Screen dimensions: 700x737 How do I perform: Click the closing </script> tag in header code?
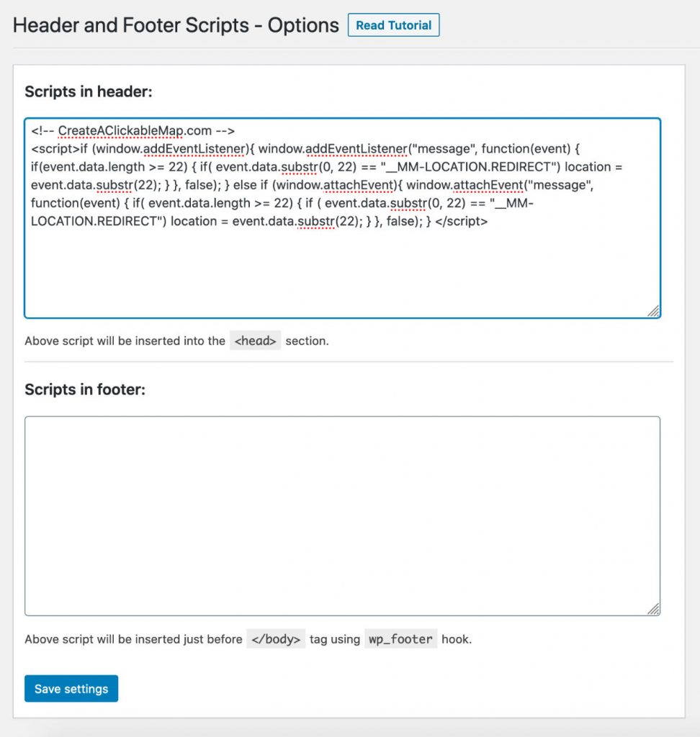461,221
